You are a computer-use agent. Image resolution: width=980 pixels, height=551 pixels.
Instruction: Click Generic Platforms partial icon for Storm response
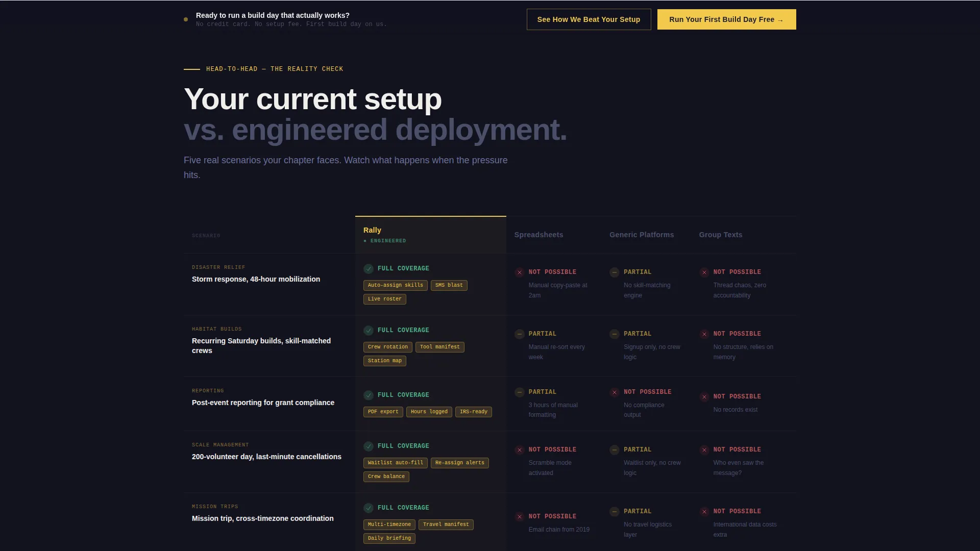coord(615,272)
